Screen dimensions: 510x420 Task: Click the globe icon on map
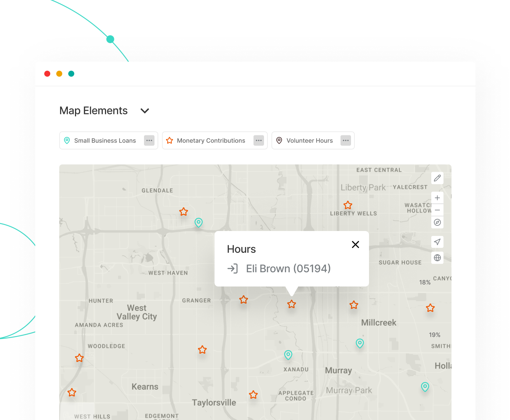point(437,258)
